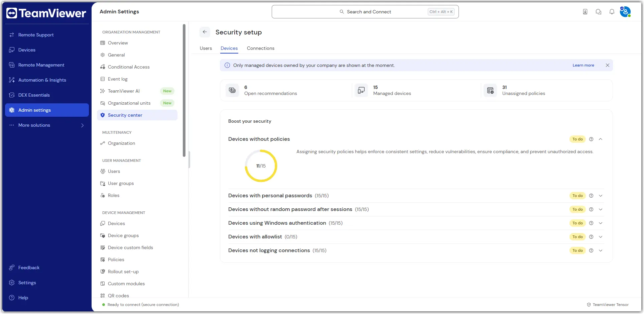The width and height of the screenshot is (644, 314).
Task: Open Admin settings in the left sidebar
Action: click(47, 110)
